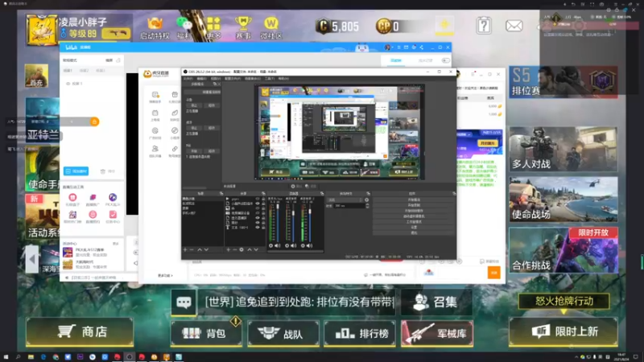Open 军械库 in game lobby
The image size is (644, 362).
[437, 333]
